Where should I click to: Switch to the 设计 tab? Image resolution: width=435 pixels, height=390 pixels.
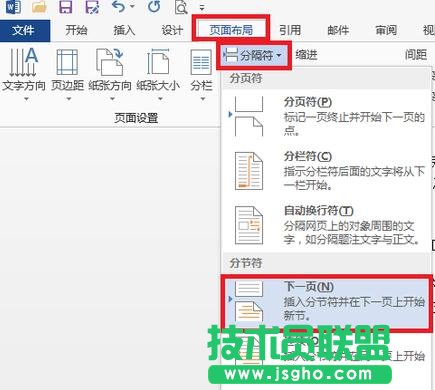pos(172,30)
